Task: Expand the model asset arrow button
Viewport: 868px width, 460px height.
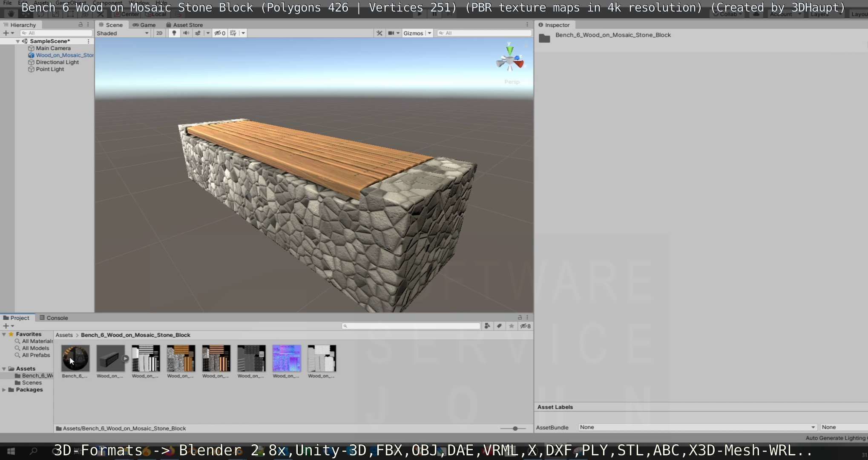Action: tap(125, 359)
